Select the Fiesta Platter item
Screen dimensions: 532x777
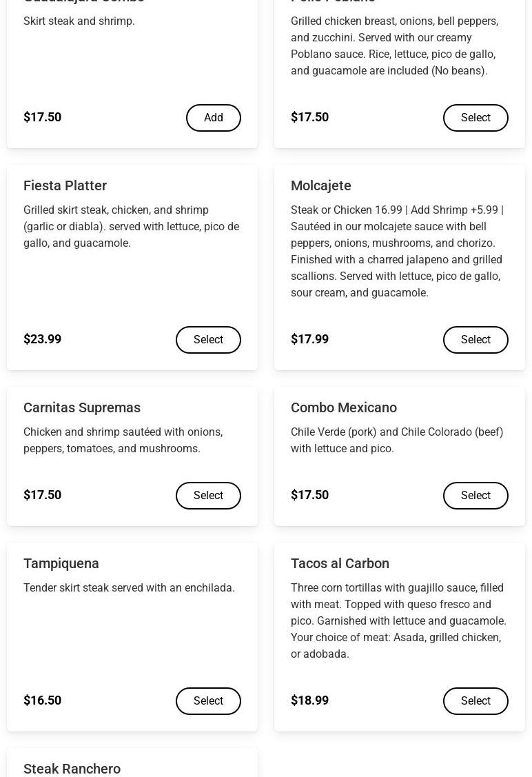click(x=208, y=340)
